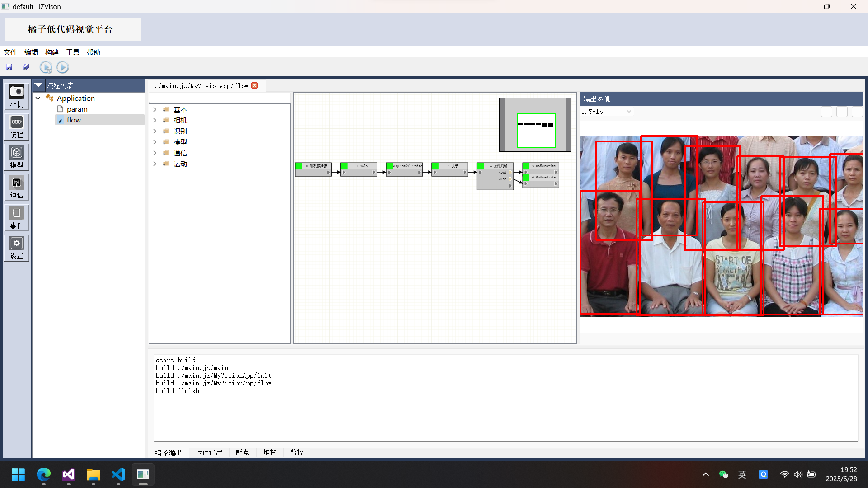Switch to the 监控 tab
Image resolution: width=868 pixels, height=488 pixels.
(x=297, y=452)
